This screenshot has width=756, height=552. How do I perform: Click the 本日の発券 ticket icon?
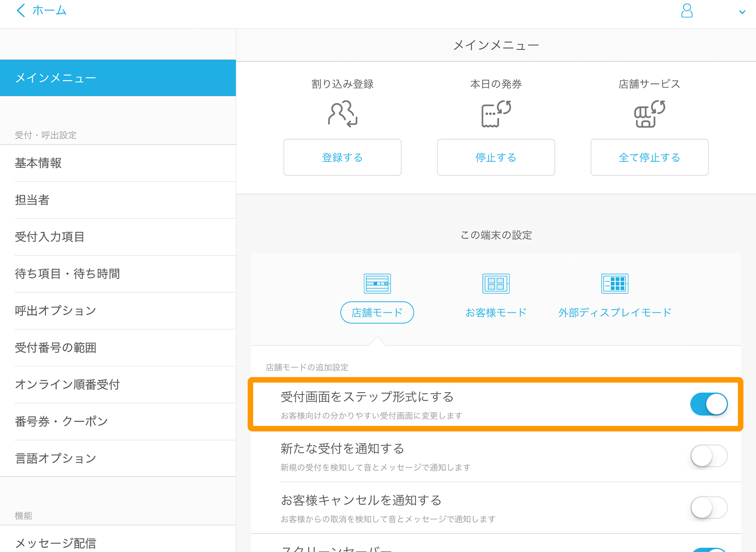click(x=496, y=114)
